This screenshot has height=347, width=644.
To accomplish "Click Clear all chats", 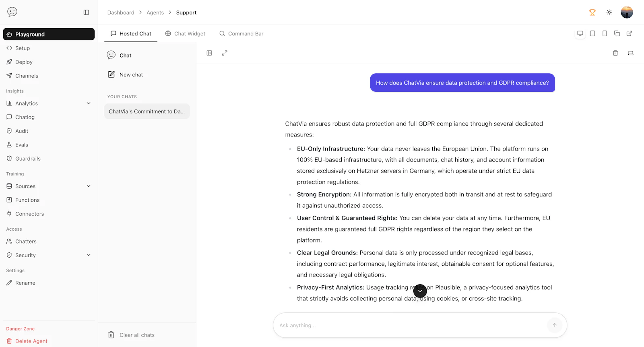I will coord(131,335).
